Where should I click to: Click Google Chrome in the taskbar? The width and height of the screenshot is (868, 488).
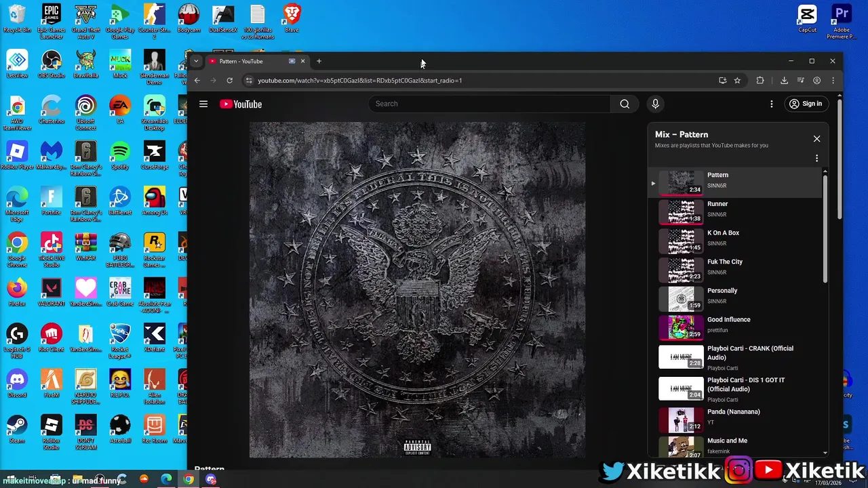coord(189,479)
